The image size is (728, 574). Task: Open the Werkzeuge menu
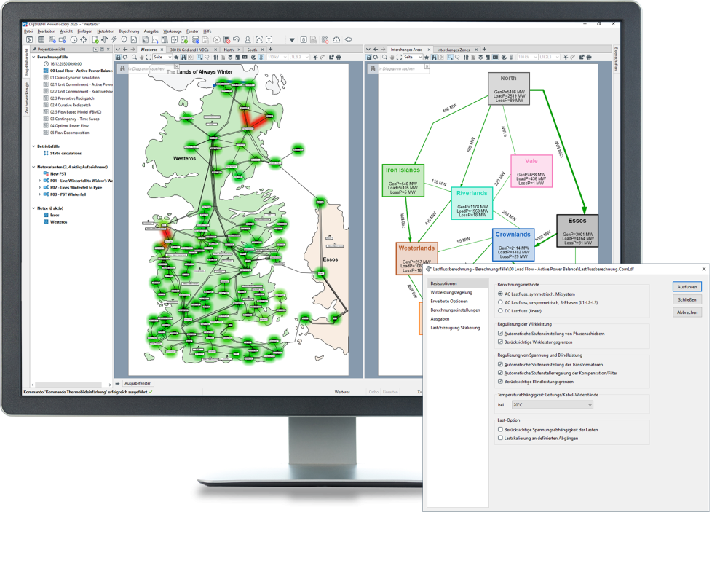coord(173,31)
